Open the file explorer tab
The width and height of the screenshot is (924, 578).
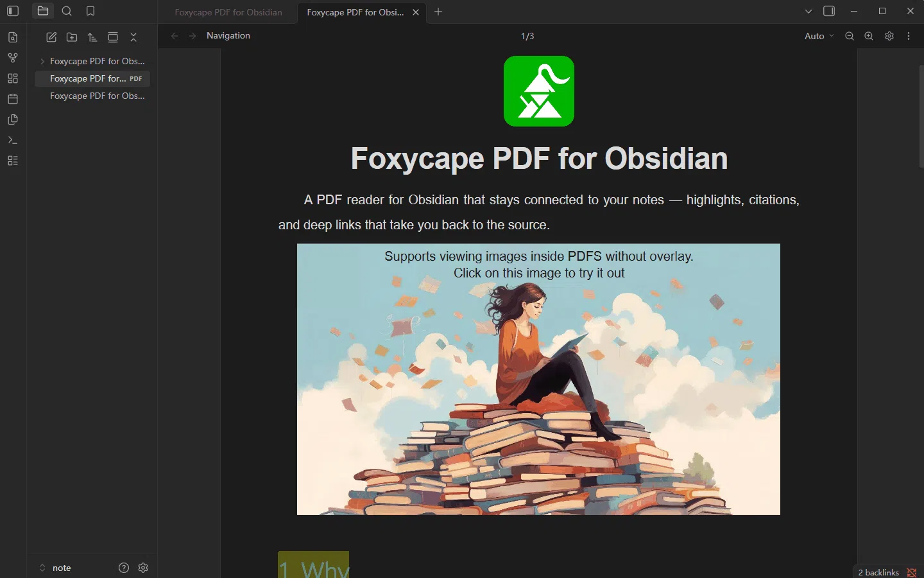(x=43, y=11)
